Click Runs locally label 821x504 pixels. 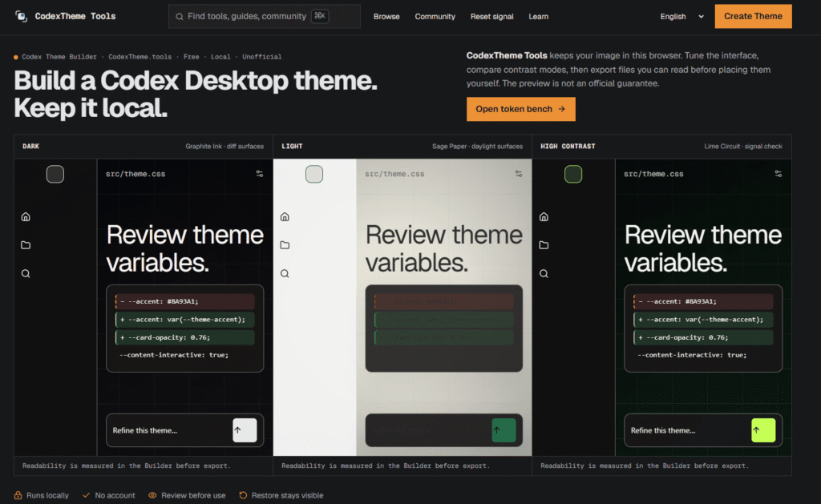tap(47, 495)
